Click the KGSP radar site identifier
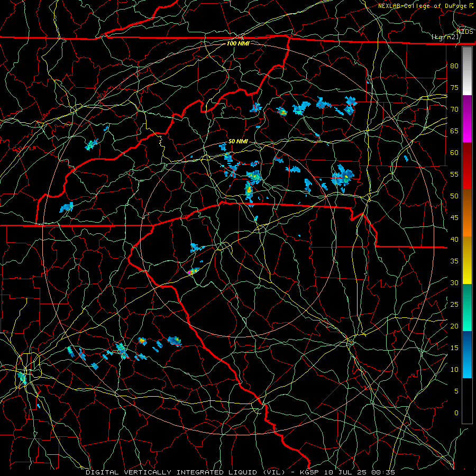Screen dimensions: 476x476 [309, 472]
